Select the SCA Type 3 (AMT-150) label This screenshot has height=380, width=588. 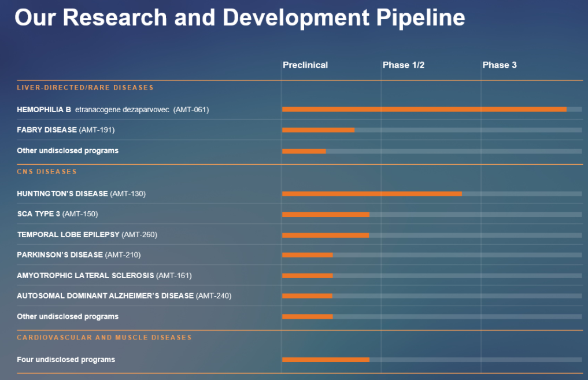pos(57,214)
